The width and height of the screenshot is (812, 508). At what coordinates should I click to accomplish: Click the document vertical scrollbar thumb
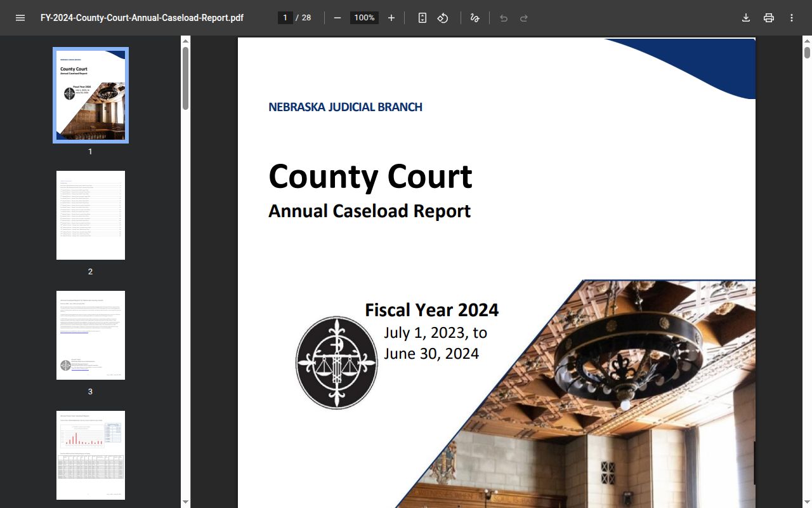(807, 53)
